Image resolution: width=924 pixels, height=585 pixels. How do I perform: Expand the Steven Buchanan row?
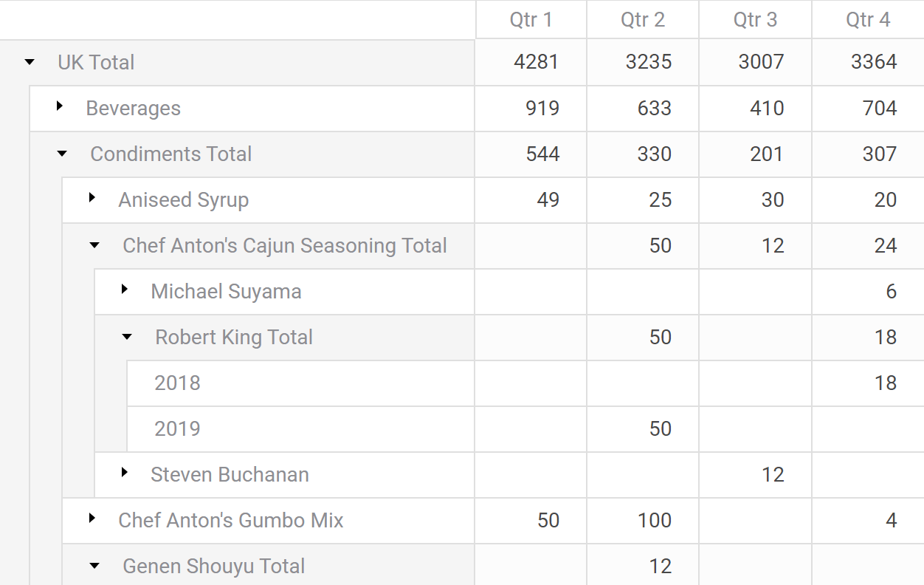(x=125, y=473)
